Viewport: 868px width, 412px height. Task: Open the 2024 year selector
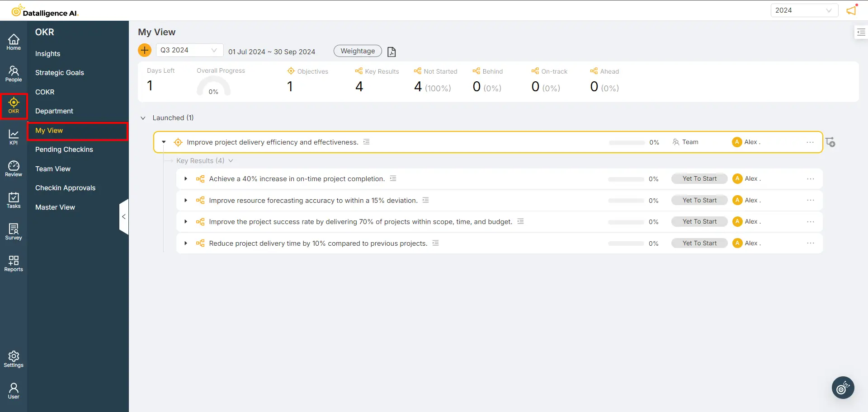(804, 10)
